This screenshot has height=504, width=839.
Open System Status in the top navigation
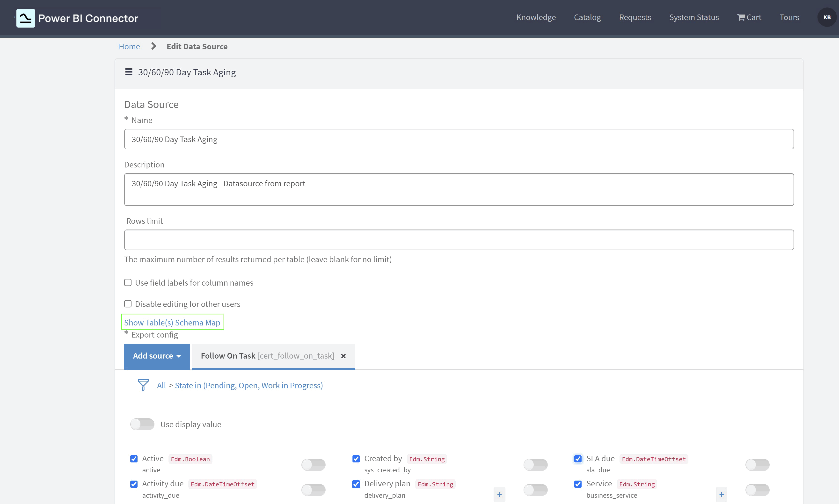694,17
